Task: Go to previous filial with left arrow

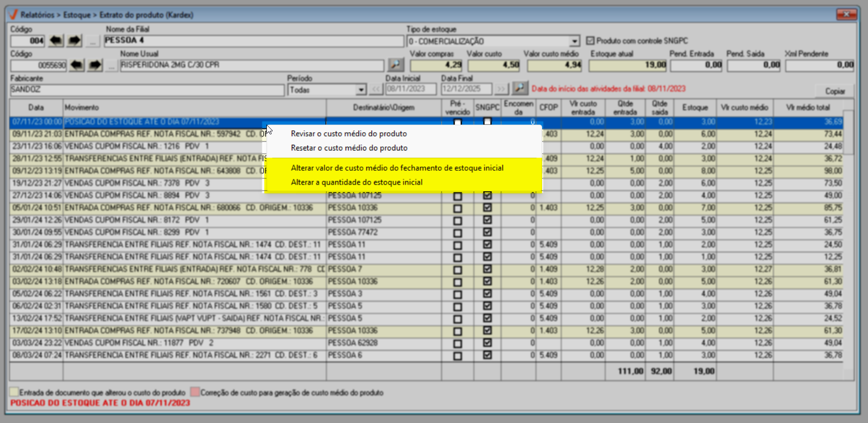Action: pos(56,41)
